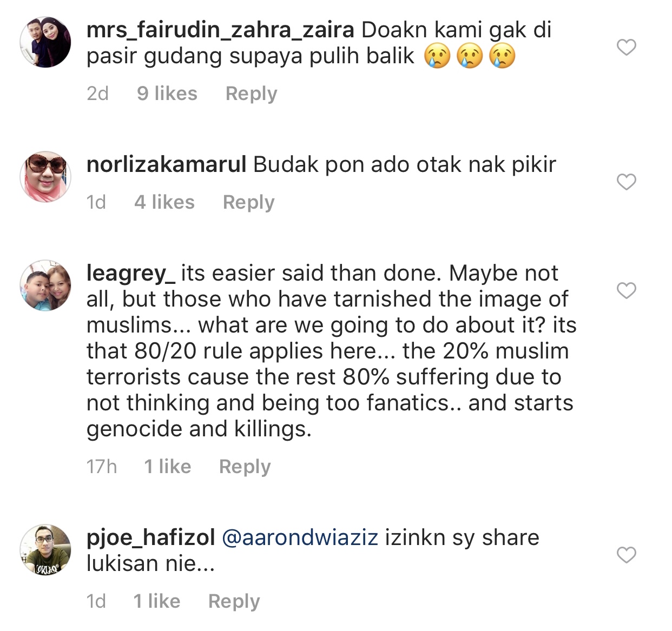This screenshot has height=631, width=672.
Task: Tap the heart beside norlizakamarul's comment
Action: coord(627,182)
